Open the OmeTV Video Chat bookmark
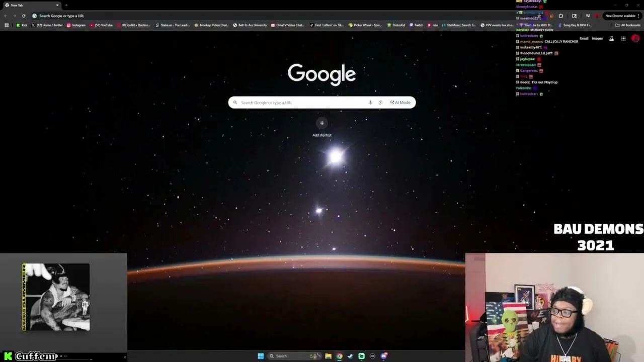The height and width of the screenshot is (362, 644). [287, 25]
